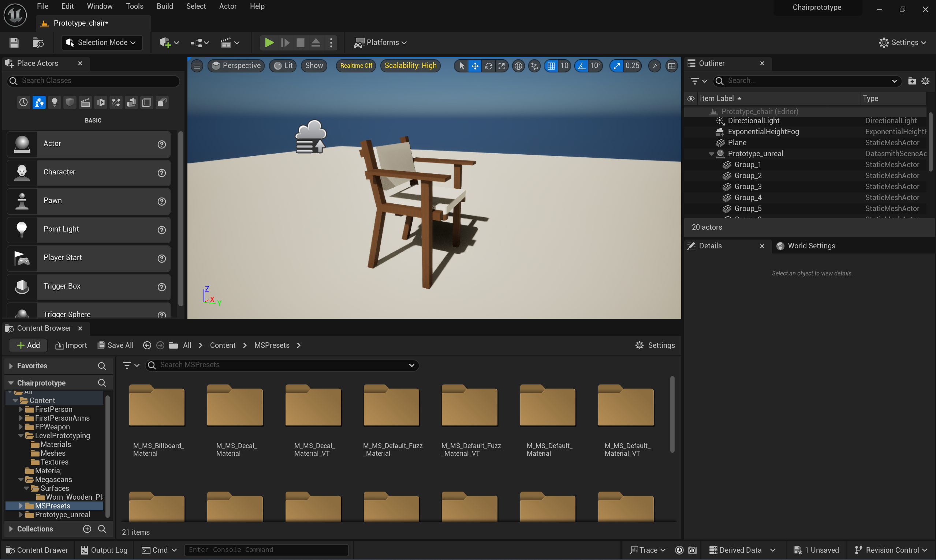Viewport: 936px width, 560px height.
Task: Toggle Realtime Off indicator
Action: click(x=356, y=66)
